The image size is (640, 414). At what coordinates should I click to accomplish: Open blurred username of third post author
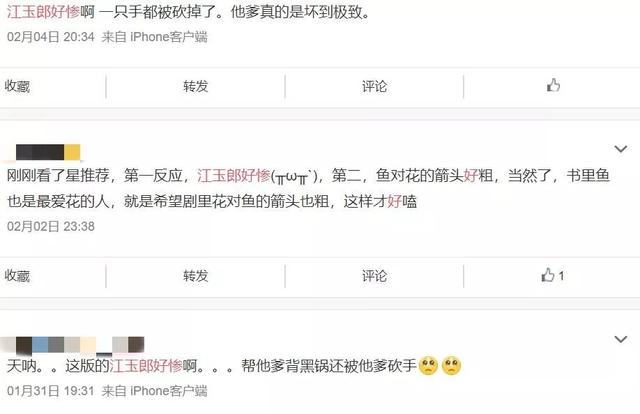(x=72, y=345)
